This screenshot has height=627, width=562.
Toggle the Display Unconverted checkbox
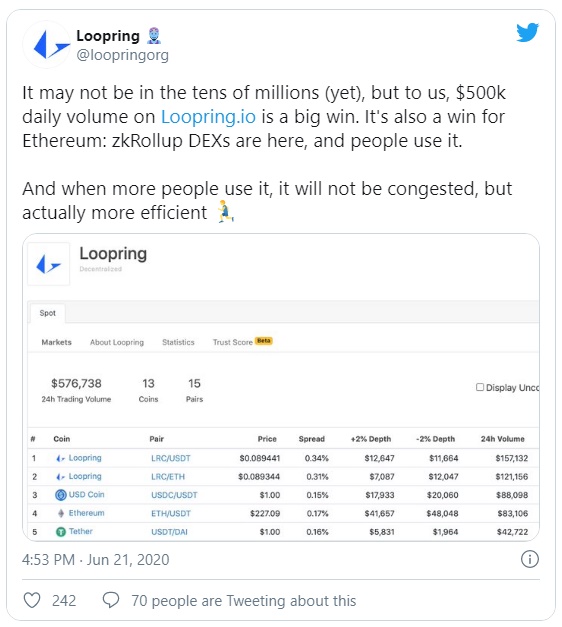[x=480, y=387]
